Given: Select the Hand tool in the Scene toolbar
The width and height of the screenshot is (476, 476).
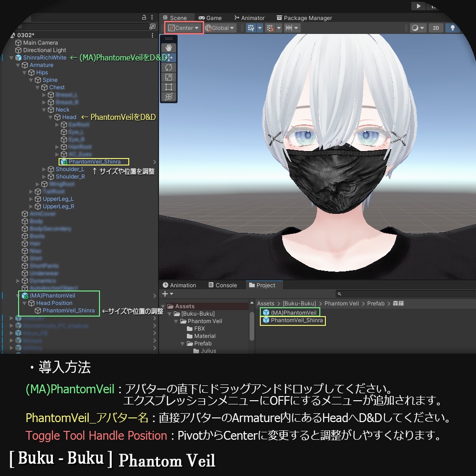Looking at the screenshot, I should [x=168, y=47].
